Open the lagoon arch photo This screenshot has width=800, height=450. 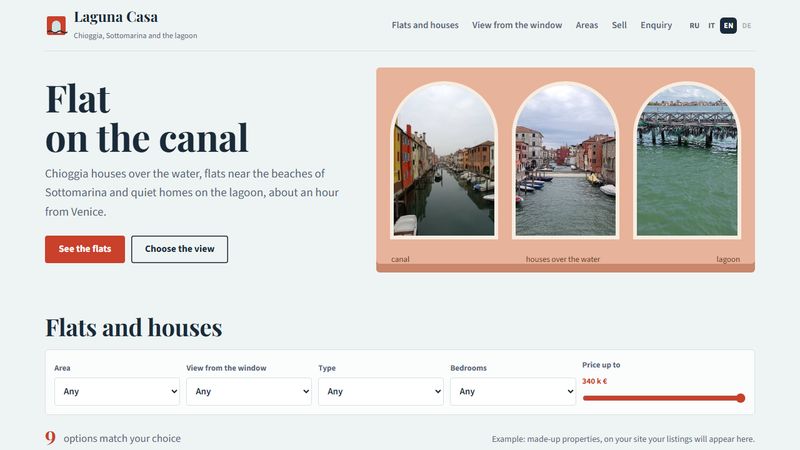(x=687, y=160)
